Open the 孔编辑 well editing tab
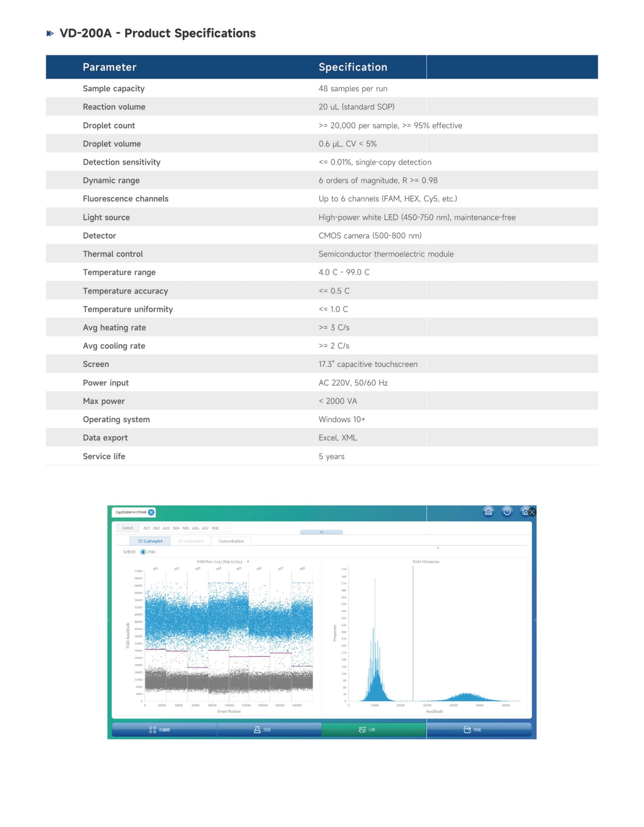This screenshot has width=644, height=827. 164,729
